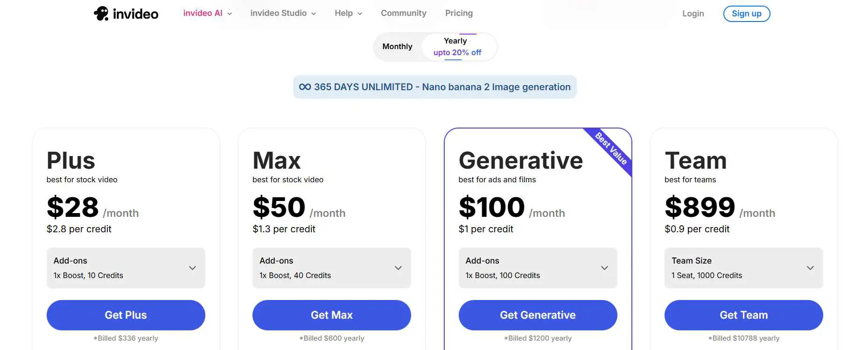Open the invideo AI dropdown menu
This screenshot has height=350, width=868.
point(207,13)
